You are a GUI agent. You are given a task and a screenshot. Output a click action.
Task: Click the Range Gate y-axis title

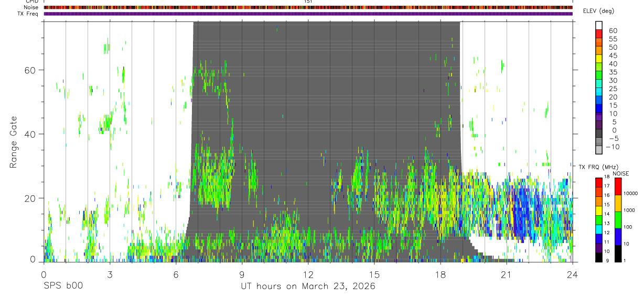pyautogui.click(x=14, y=141)
